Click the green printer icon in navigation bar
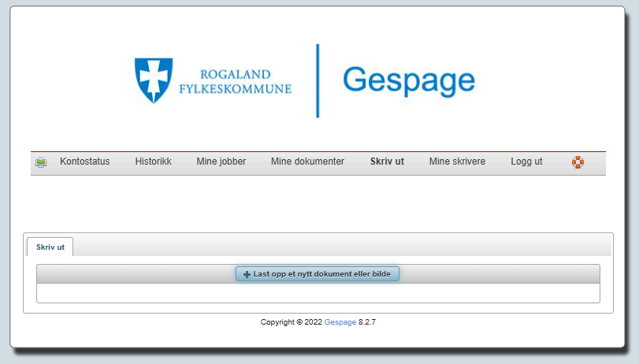The image size is (639, 364). tap(41, 162)
